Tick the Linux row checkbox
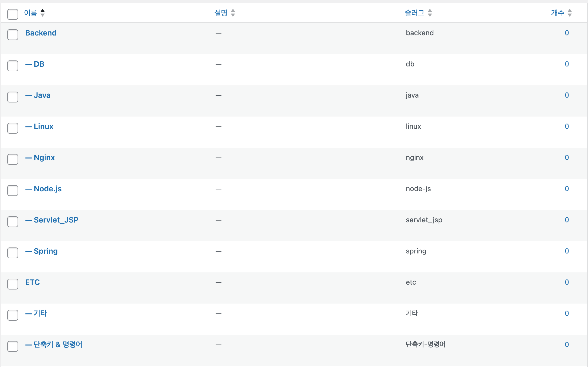The width and height of the screenshot is (588, 367). 13,128
